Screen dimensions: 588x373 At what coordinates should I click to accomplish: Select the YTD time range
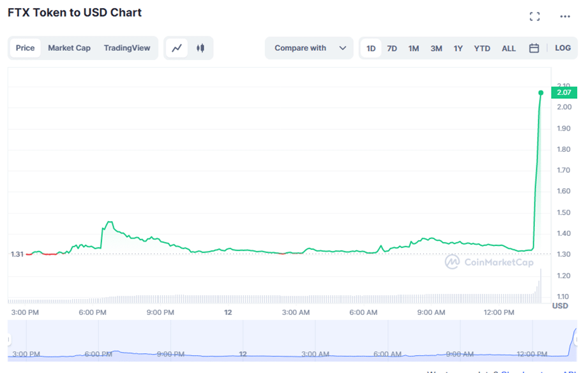click(482, 48)
